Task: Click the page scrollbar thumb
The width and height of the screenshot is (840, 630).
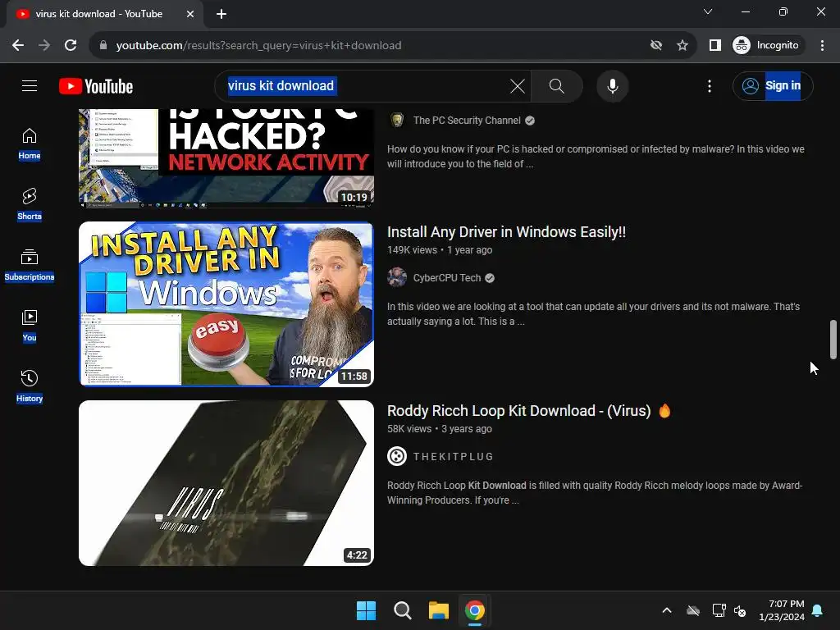Action: pyautogui.click(x=833, y=339)
